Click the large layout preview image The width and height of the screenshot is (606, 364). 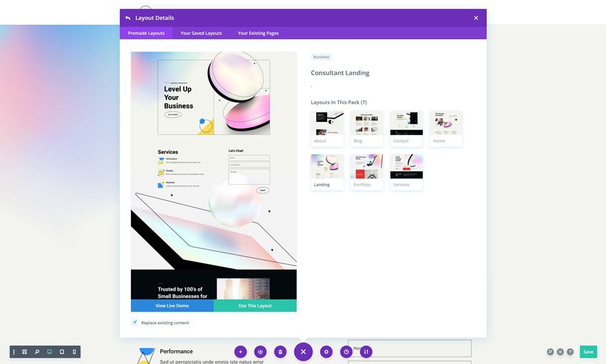point(213,175)
